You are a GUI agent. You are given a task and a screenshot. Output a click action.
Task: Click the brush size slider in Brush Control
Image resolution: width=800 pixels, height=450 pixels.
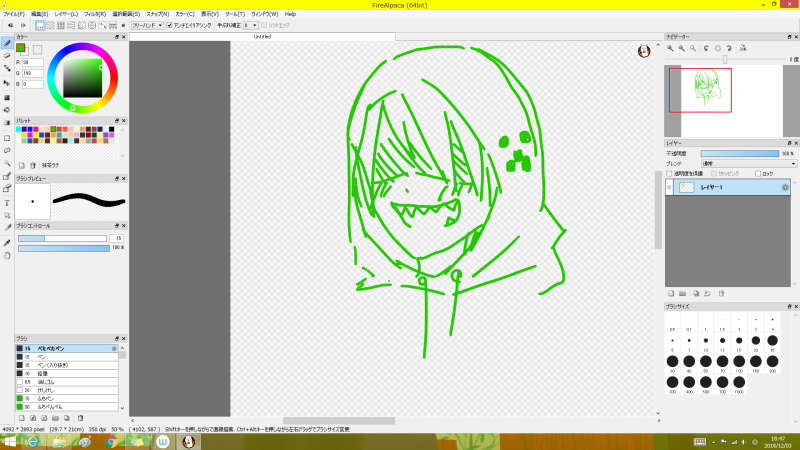click(62, 238)
